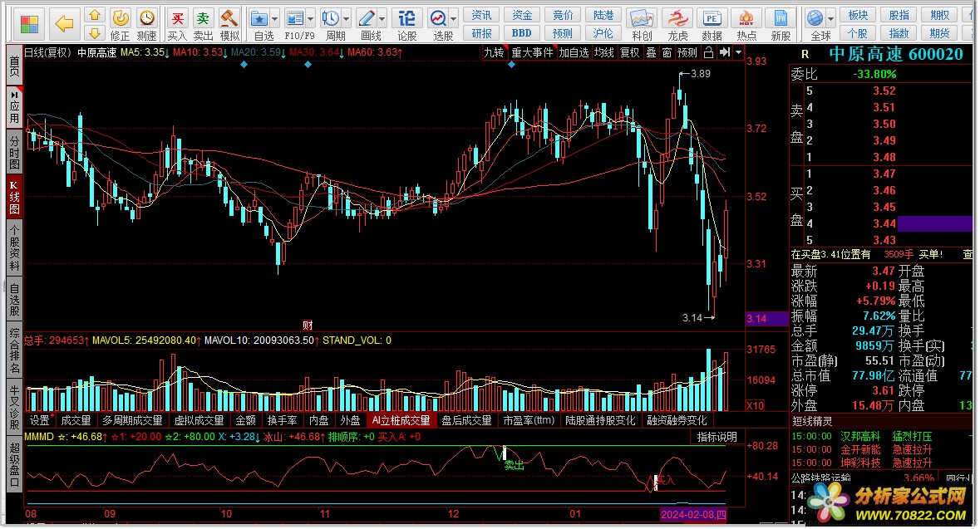Viewport: 980px width, 529px height.
Task: Click the 资讯 button
Action: [481, 15]
